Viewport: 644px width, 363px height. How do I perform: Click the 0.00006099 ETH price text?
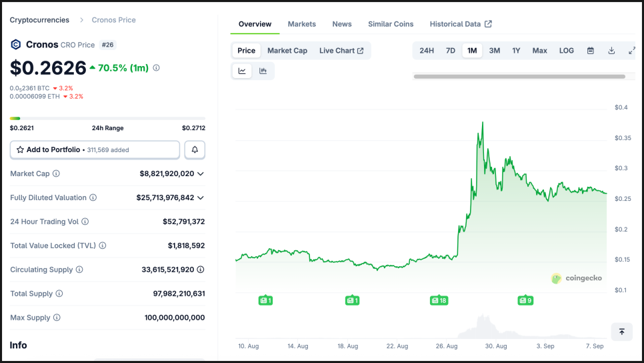[35, 97]
